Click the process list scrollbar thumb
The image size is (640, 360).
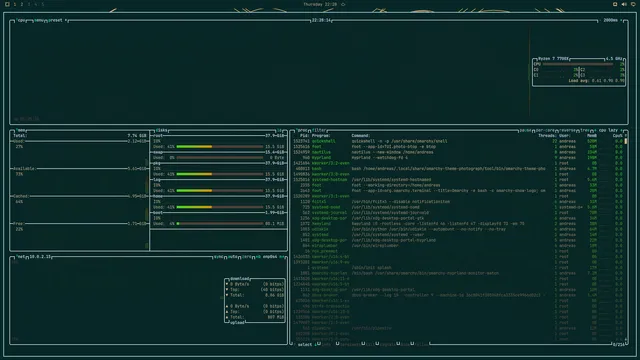(x=626, y=141)
